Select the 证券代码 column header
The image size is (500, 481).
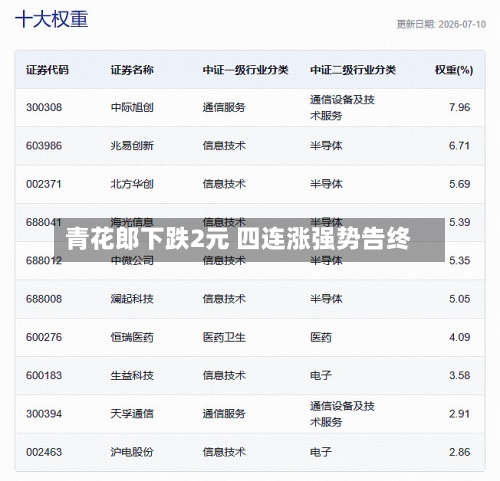[47, 70]
